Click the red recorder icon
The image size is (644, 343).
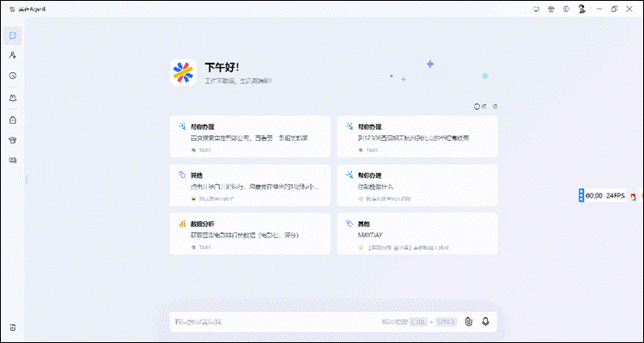point(634,196)
